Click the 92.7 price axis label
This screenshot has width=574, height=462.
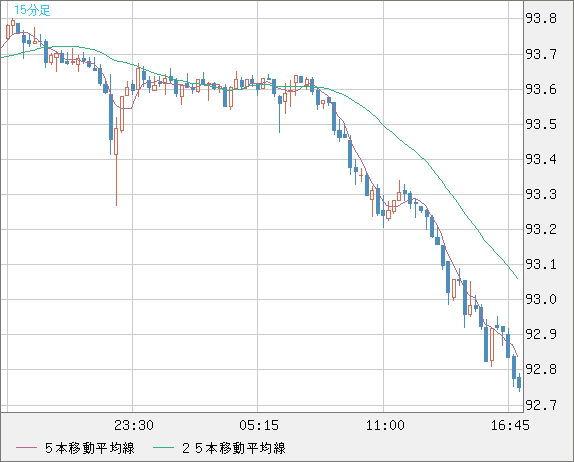coord(541,405)
